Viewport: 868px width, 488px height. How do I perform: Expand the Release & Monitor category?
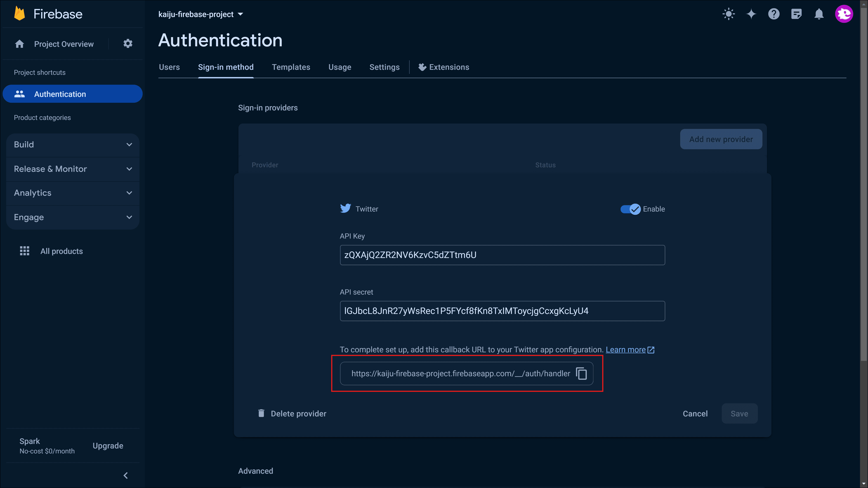click(73, 169)
